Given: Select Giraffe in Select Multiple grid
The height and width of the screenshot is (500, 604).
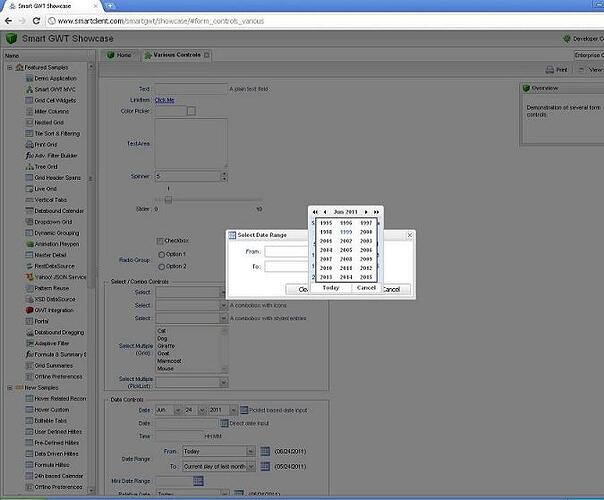Looking at the screenshot, I should (166, 346).
